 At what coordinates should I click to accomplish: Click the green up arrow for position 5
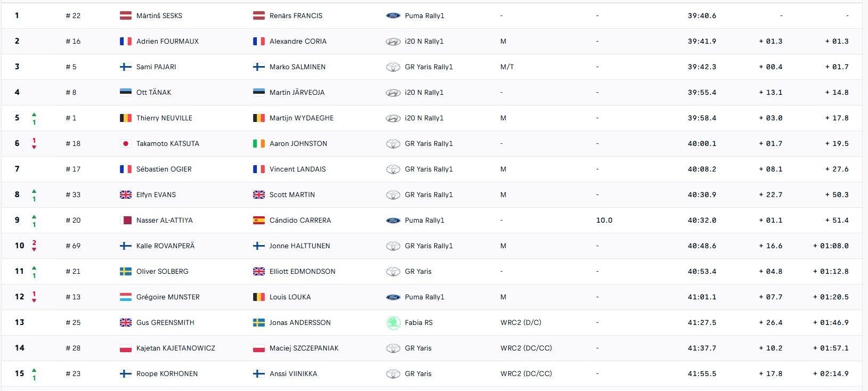click(34, 115)
